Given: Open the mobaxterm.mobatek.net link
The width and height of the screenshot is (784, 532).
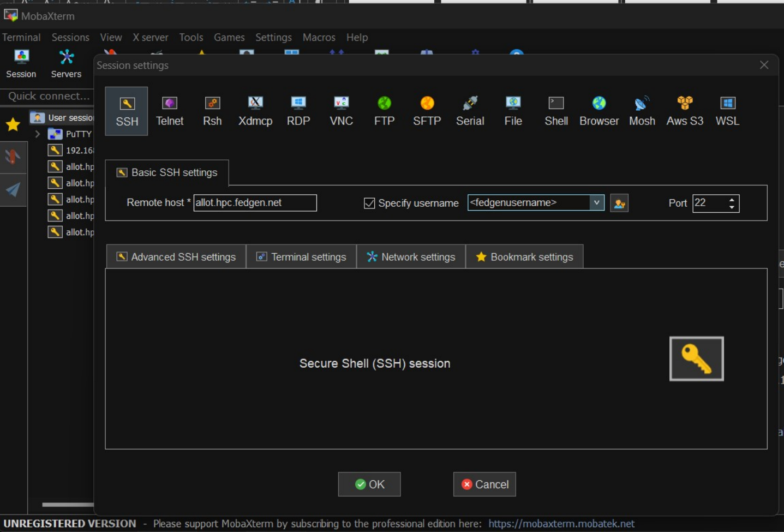Looking at the screenshot, I should [561, 523].
